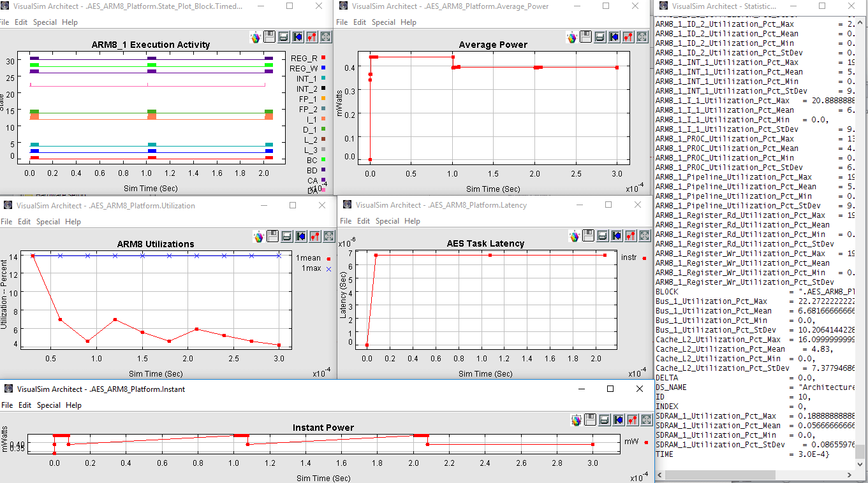
Task: Open the File menu in the Utilization window
Action: click(x=6, y=222)
